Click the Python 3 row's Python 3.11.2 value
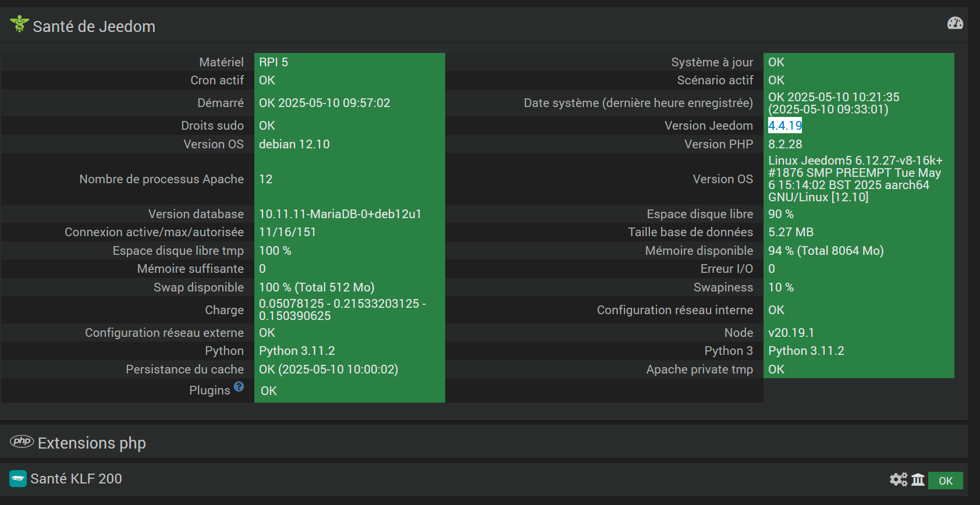This screenshot has width=980, height=505. [806, 351]
